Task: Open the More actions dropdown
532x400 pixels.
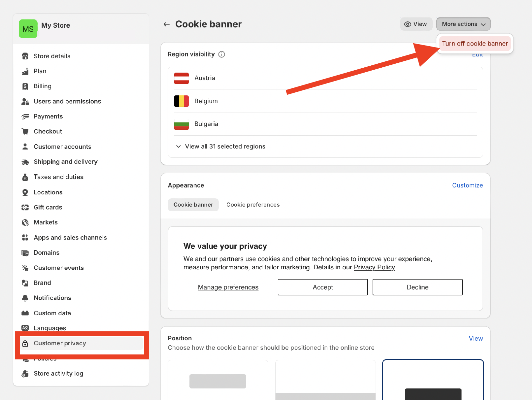Action: click(x=463, y=24)
